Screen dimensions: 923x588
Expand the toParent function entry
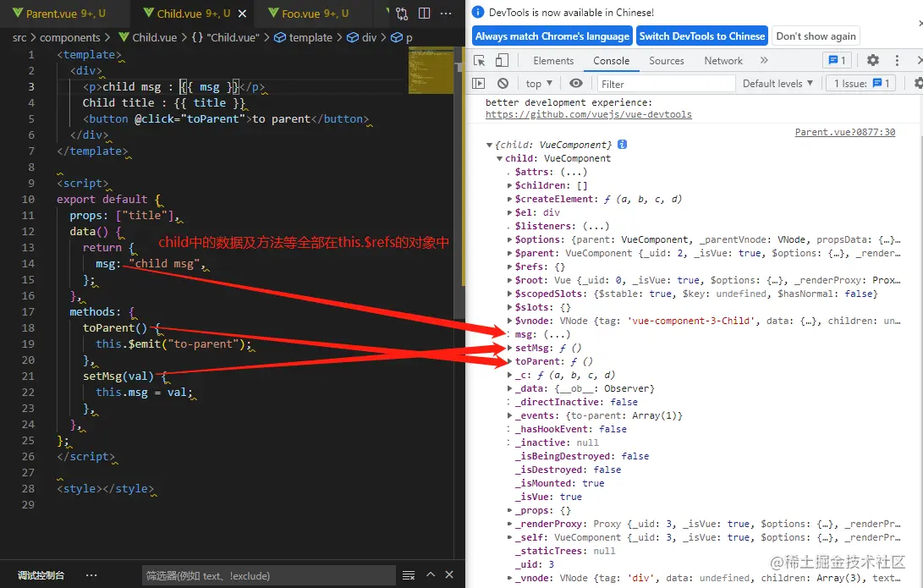tap(510, 361)
